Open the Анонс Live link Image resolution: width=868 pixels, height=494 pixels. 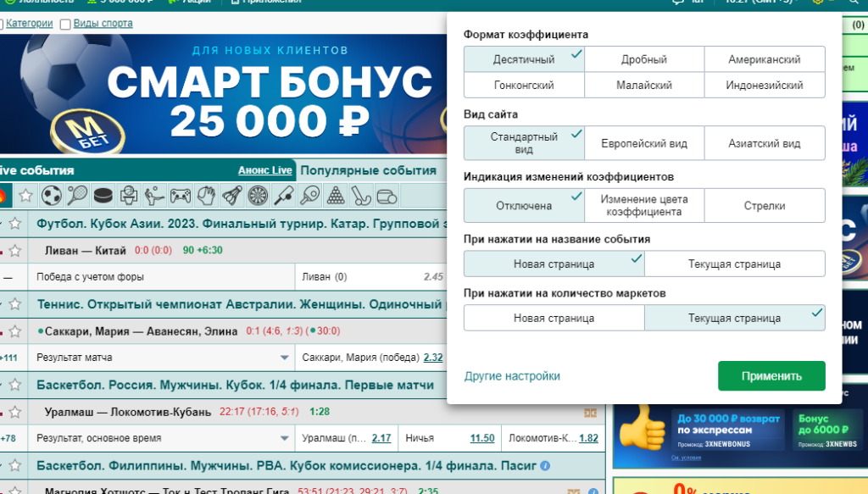click(x=264, y=170)
